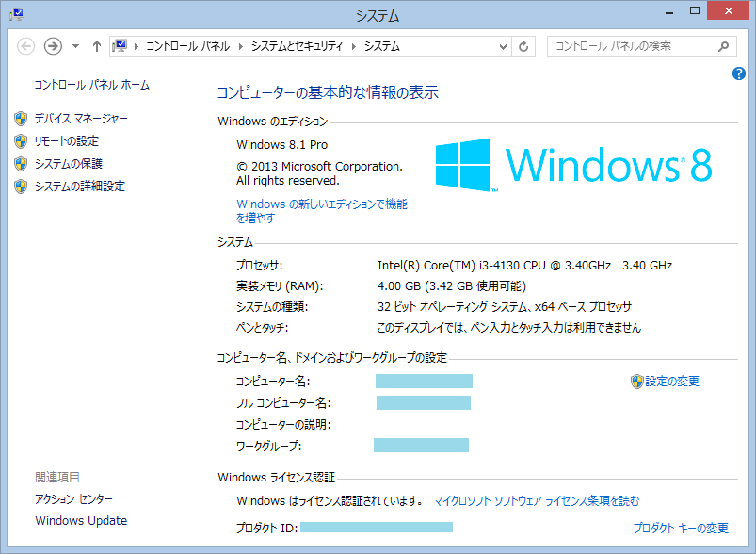Click the フル コンピューター名: label

[283, 403]
